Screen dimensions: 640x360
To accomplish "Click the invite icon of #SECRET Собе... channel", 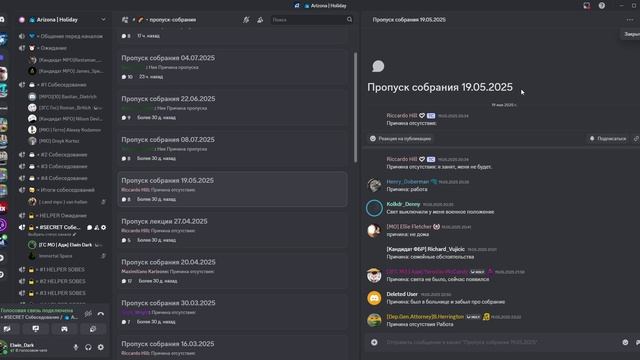I will [x=97, y=227].
